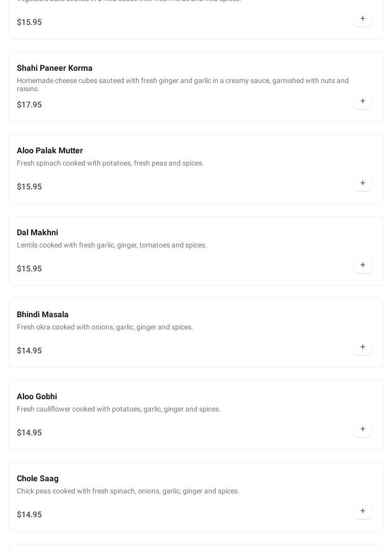Add Chole Saag with plus icon
392x552 pixels.
(362, 511)
